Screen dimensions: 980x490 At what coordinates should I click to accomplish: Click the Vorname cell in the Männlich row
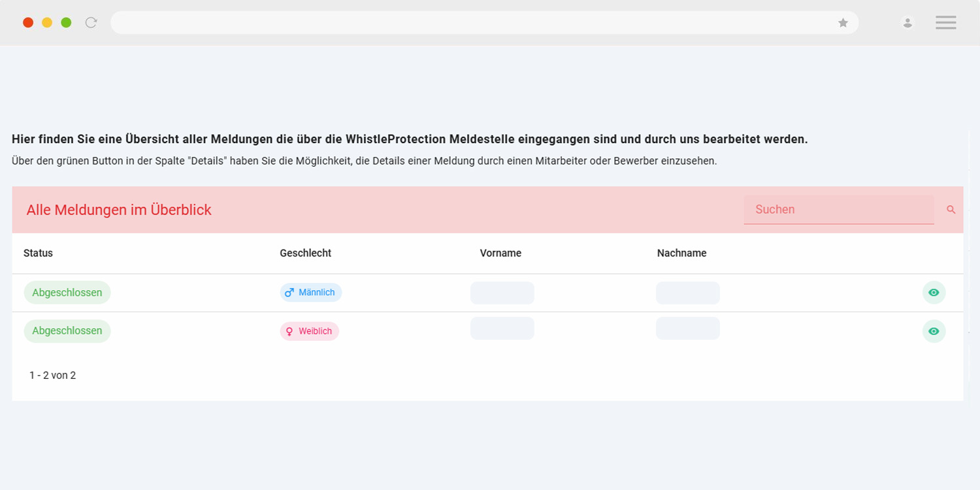point(502,293)
